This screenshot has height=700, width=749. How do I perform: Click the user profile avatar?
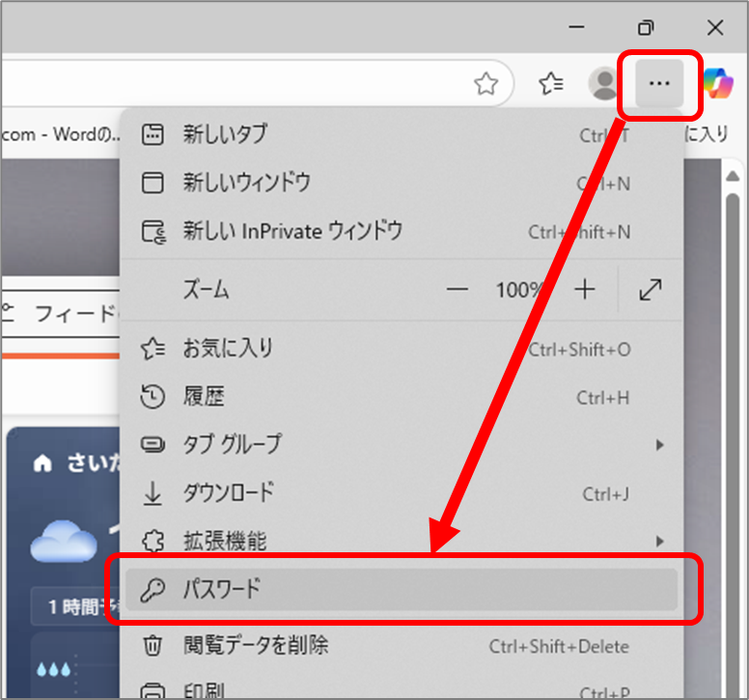pos(605,84)
